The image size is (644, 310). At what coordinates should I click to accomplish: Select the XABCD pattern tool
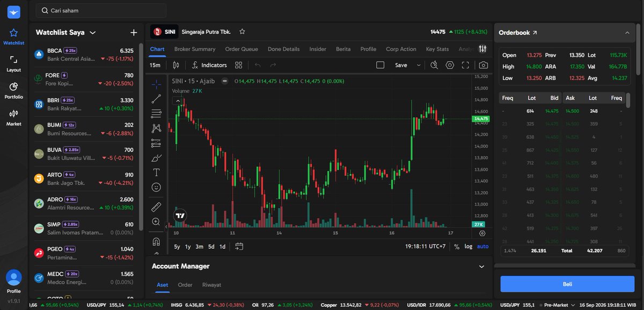coord(156,128)
